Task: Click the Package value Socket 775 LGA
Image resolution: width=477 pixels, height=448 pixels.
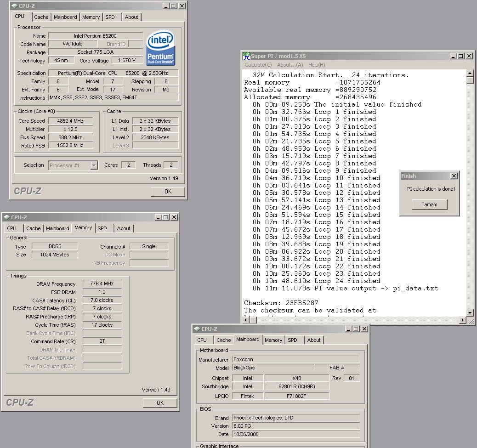Action: [95, 52]
